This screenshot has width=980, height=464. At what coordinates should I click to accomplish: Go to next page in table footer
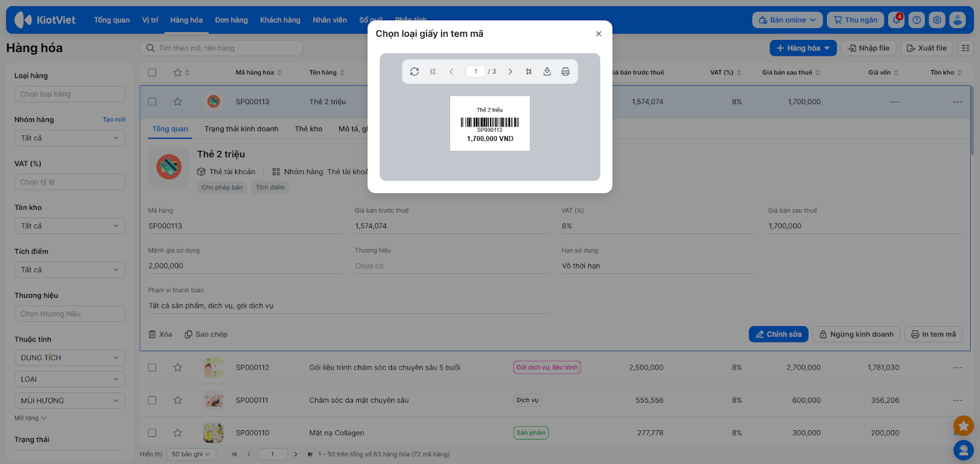click(x=296, y=454)
